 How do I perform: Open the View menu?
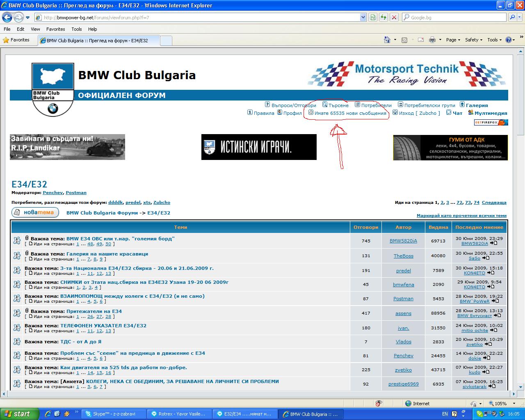(x=35, y=29)
